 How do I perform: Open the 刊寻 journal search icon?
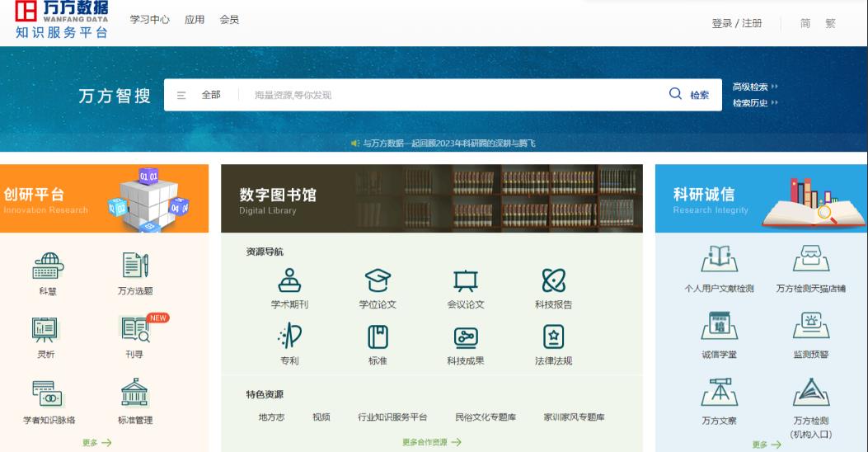pyautogui.click(x=135, y=329)
